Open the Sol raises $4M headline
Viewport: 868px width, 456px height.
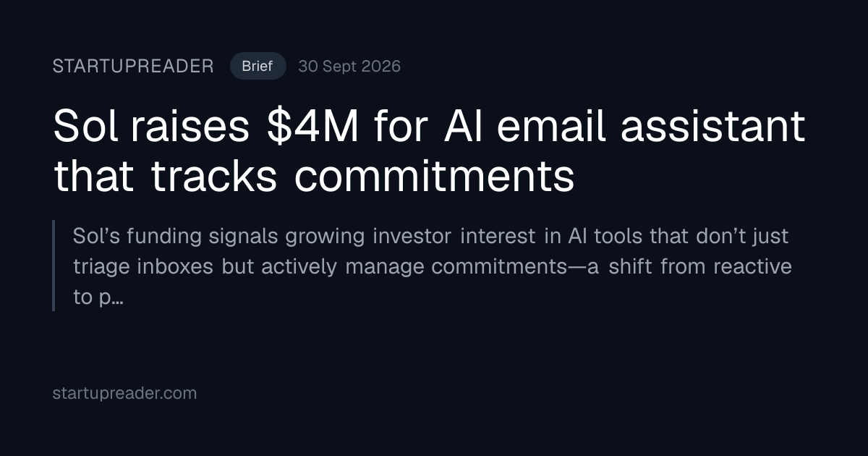pos(429,151)
